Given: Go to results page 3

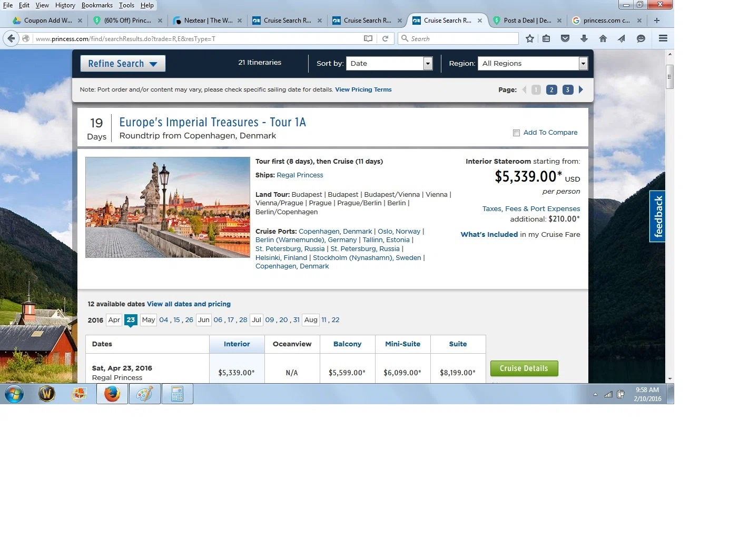Looking at the screenshot, I should point(567,89).
